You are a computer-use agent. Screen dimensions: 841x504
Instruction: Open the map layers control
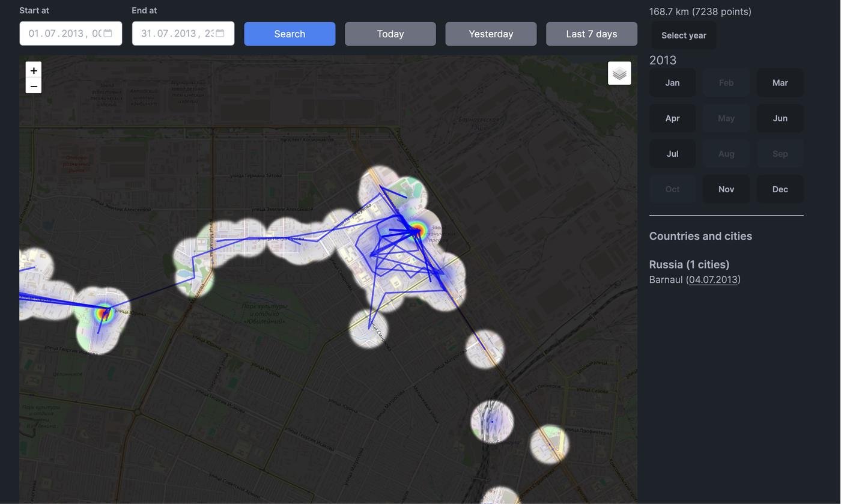(619, 73)
